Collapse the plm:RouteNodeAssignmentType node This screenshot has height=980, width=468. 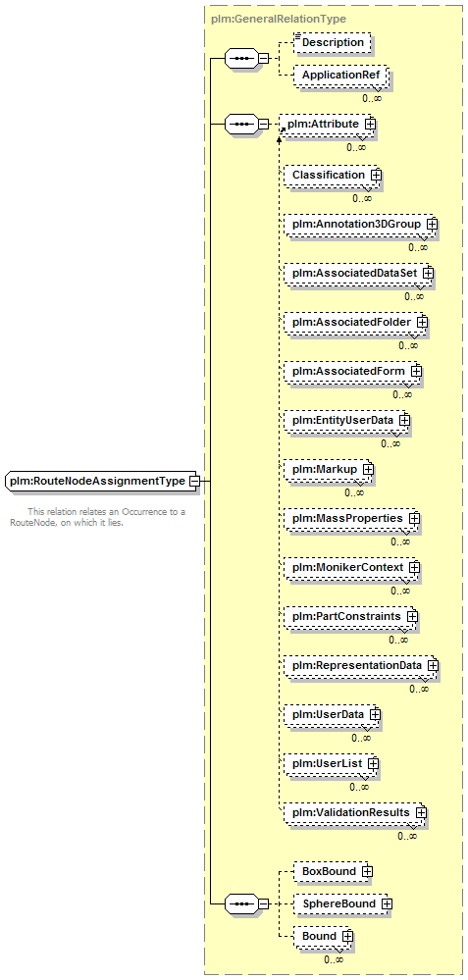coord(194,481)
